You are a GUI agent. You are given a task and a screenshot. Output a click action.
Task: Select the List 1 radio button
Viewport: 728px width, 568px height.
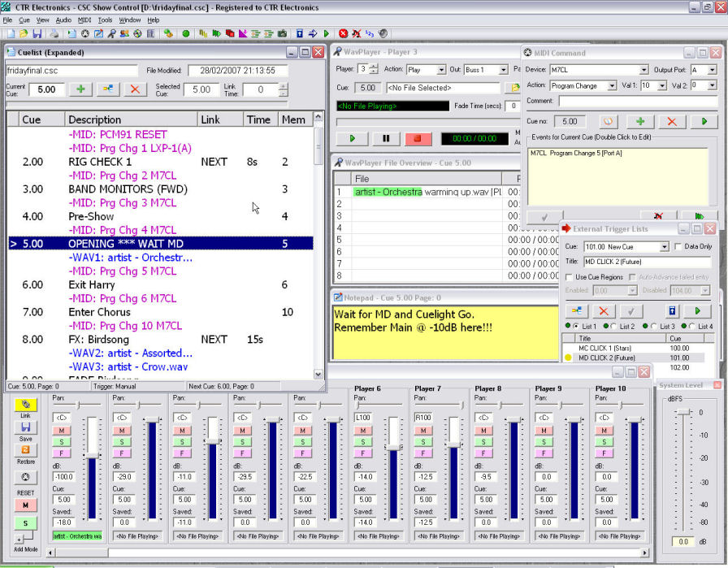[x=576, y=326]
